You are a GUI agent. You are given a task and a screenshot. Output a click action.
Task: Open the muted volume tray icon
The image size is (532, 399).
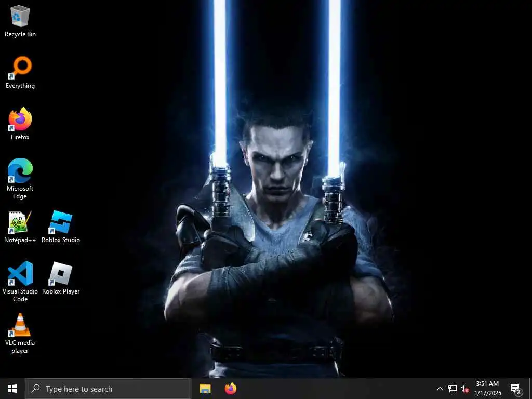pyautogui.click(x=464, y=389)
